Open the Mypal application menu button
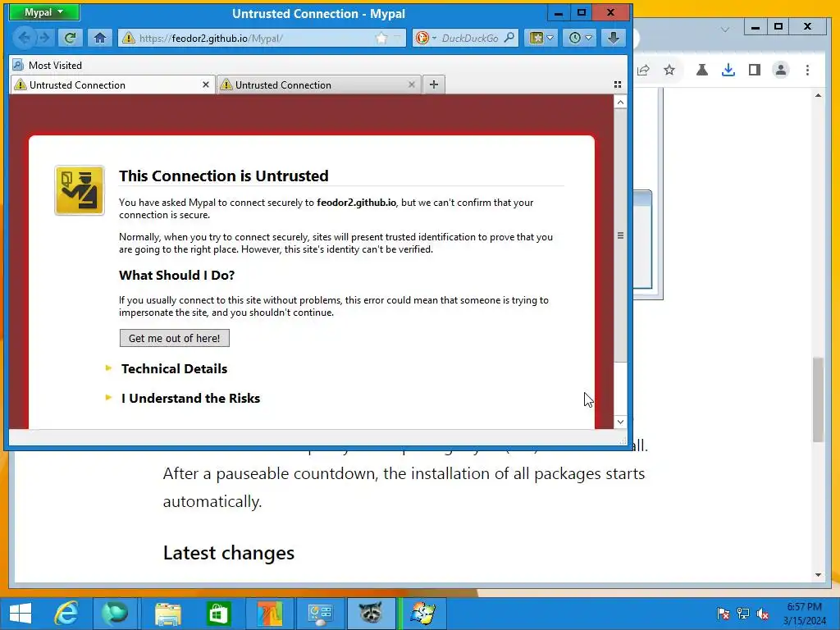840x630 pixels. pyautogui.click(x=44, y=12)
